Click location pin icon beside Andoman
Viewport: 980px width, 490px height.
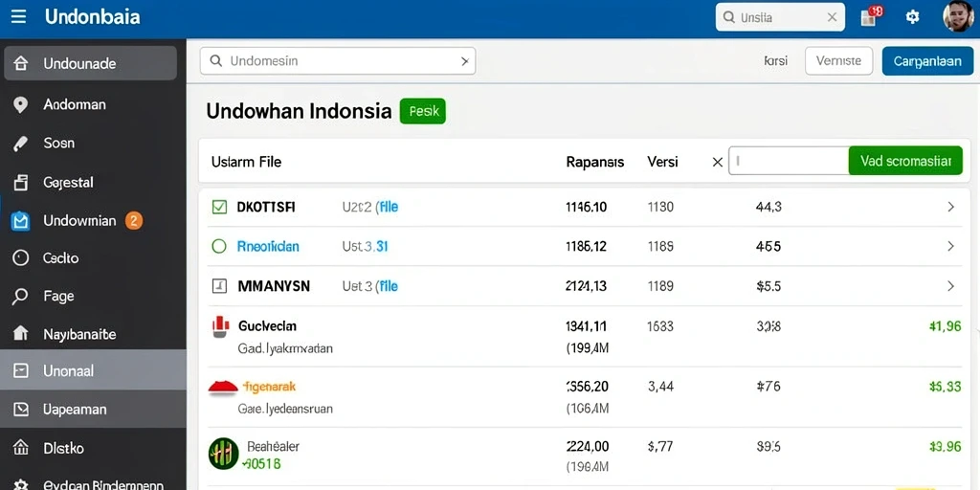pos(21,105)
